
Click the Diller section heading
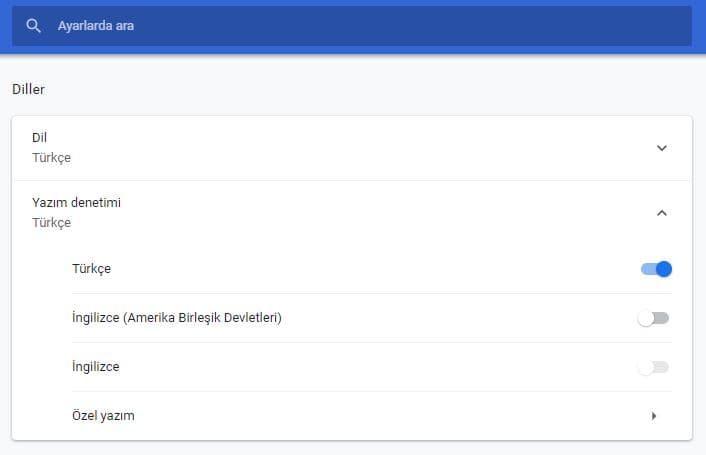click(29, 89)
